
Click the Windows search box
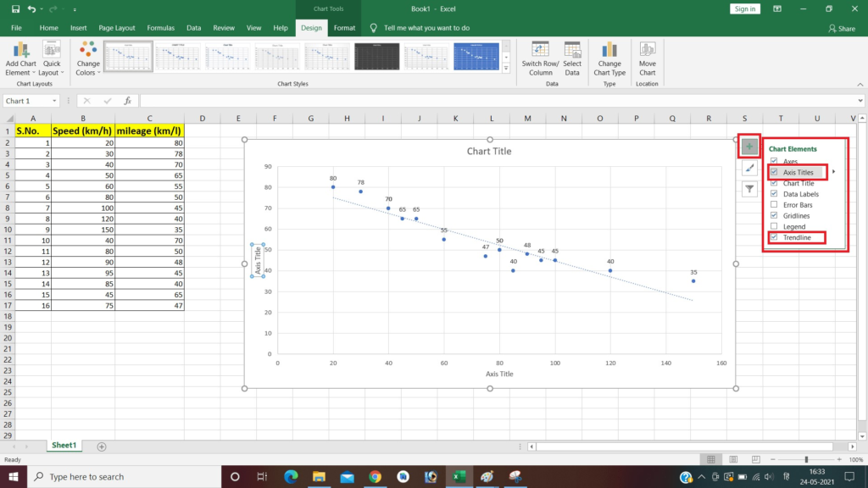point(125,476)
